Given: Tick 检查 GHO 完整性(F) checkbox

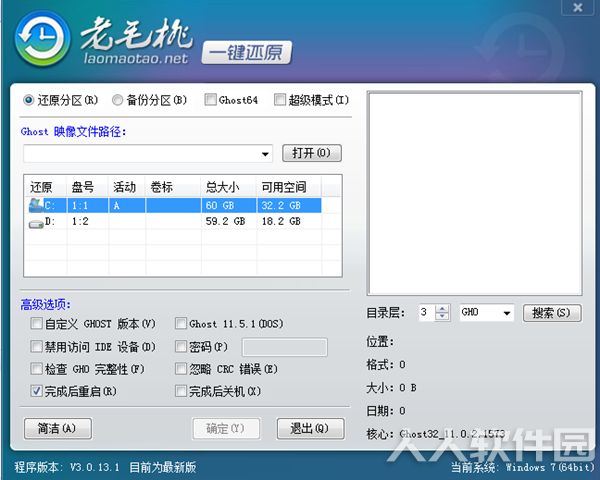Looking at the screenshot, I should pyautogui.click(x=36, y=369).
